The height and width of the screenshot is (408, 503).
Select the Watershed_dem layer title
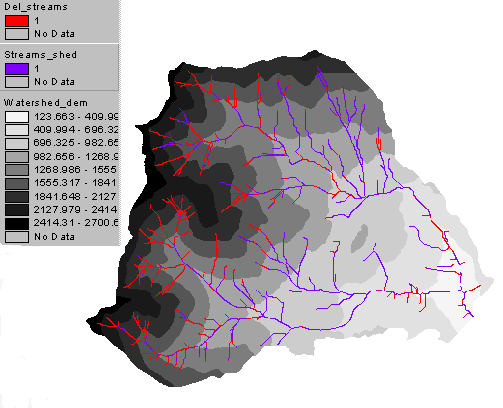46,103
